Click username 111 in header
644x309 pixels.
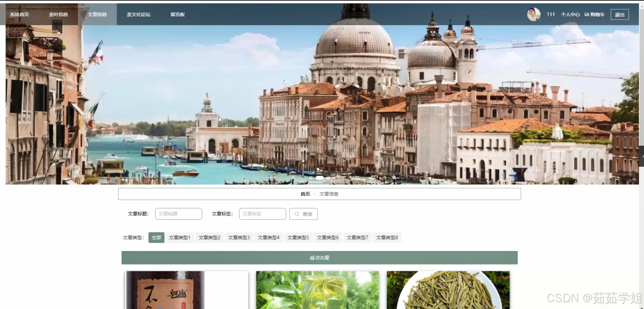[551, 14]
